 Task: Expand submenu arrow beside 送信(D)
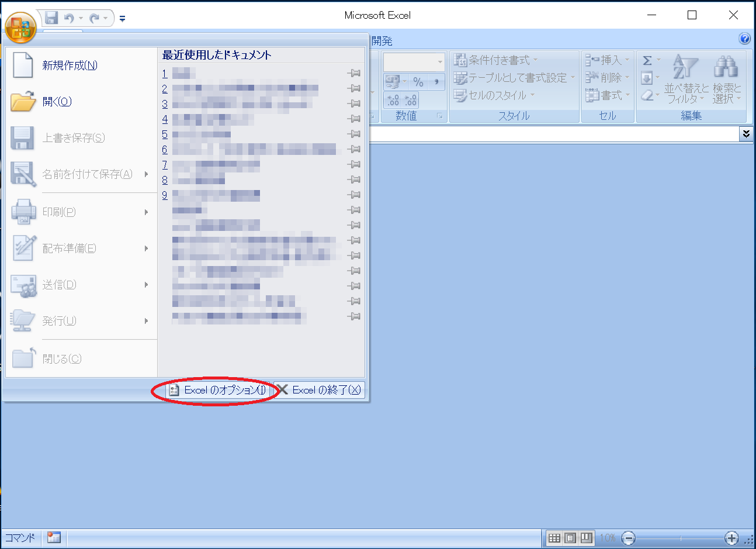pos(147,284)
